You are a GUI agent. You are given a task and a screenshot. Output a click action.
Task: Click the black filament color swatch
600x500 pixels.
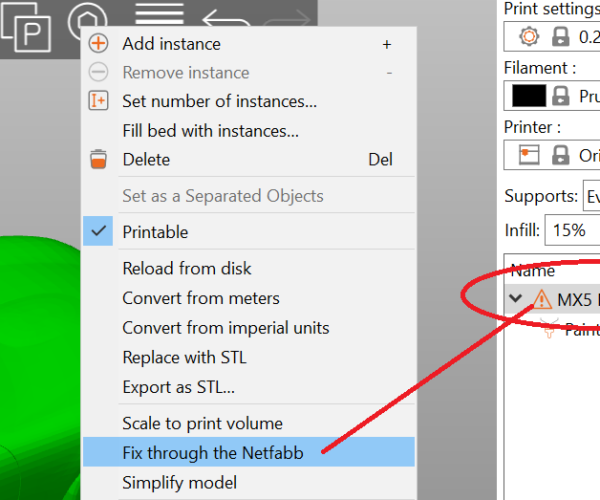tap(528, 97)
